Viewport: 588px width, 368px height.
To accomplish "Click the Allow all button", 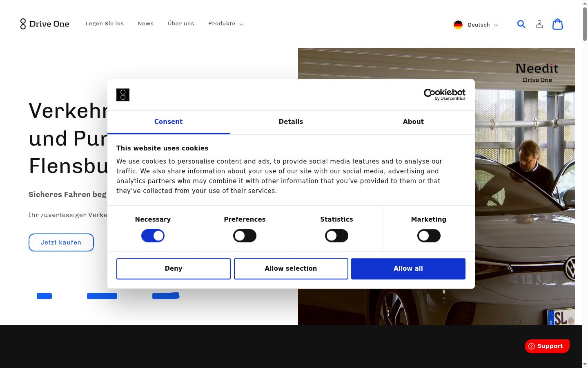I will (408, 269).
